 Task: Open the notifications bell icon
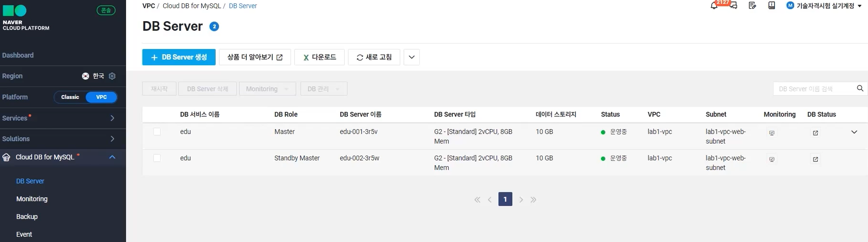(x=714, y=6)
